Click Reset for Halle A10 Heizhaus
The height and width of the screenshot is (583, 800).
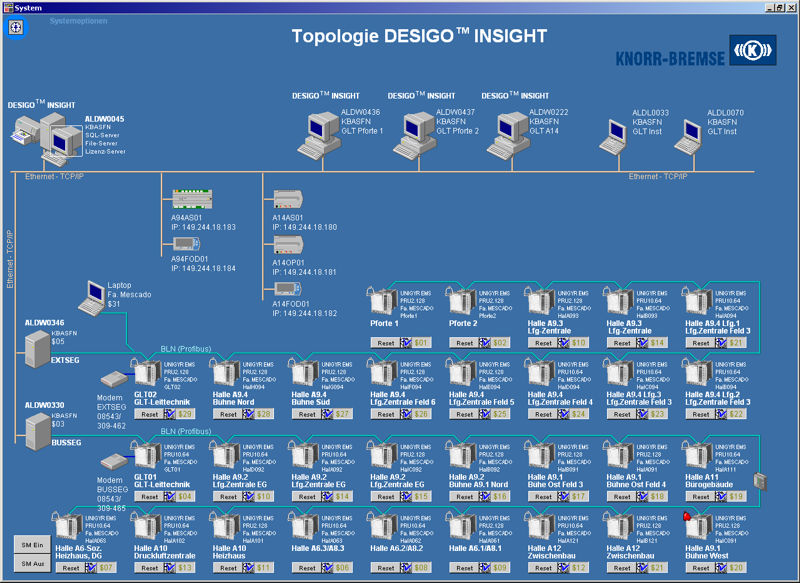(228, 567)
